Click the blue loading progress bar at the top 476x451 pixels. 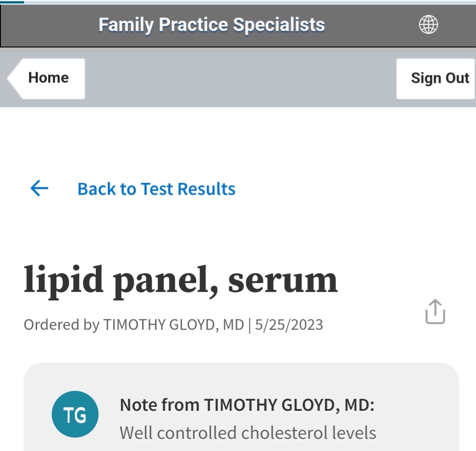[12, 2]
